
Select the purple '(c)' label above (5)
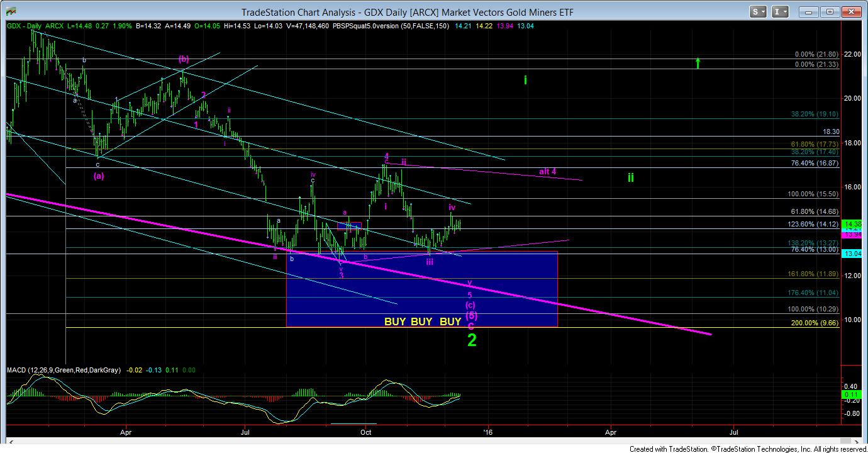point(470,305)
